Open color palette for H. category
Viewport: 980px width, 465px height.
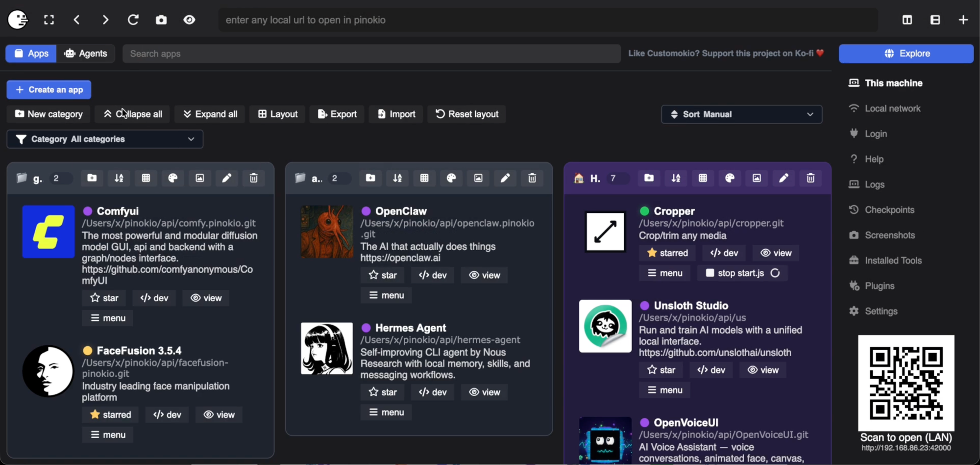coord(730,178)
